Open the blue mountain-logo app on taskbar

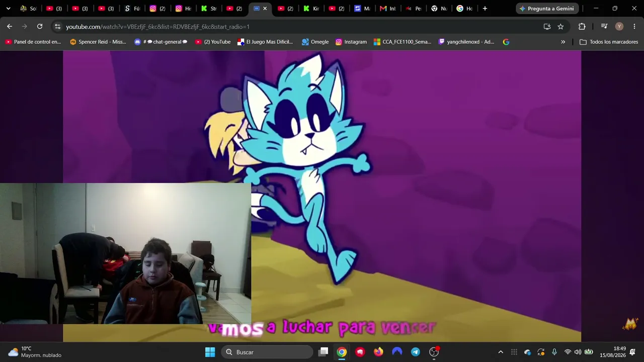click(x=397, y=352)
